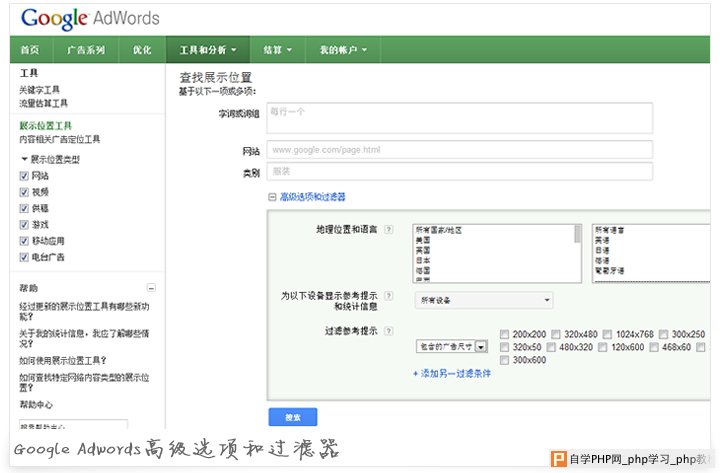This screenshot has height=473, width=720.
Task: Open the 结算 dropdown menu
Action: click(x=277, y=50)
